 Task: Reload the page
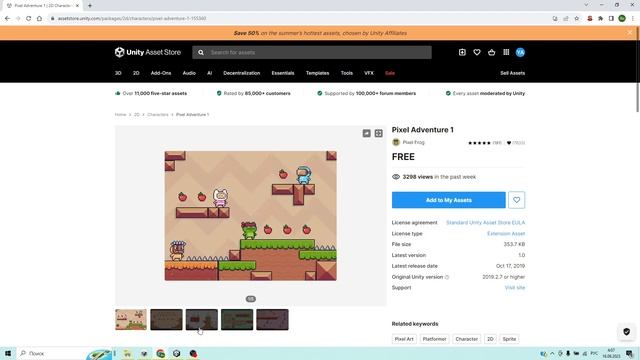tap(28, 18)
